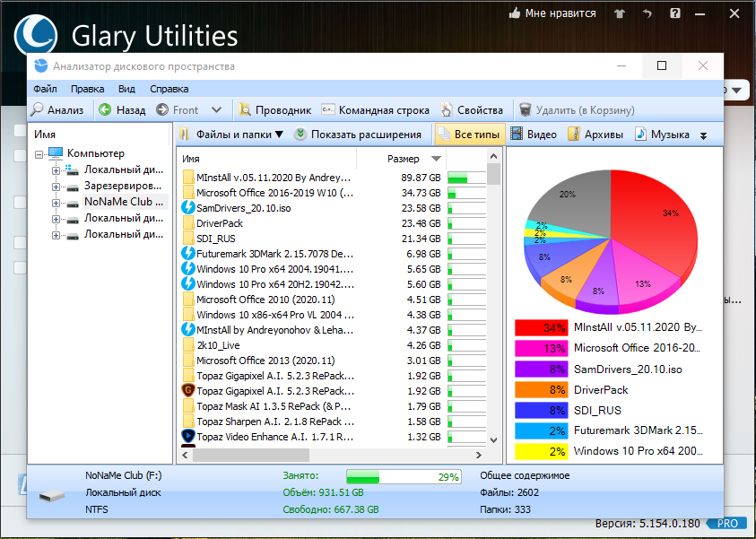Click SamDrivers_20.10.iso legend label
This screenshot has width=756, height=539.
[x=628, y=369]
